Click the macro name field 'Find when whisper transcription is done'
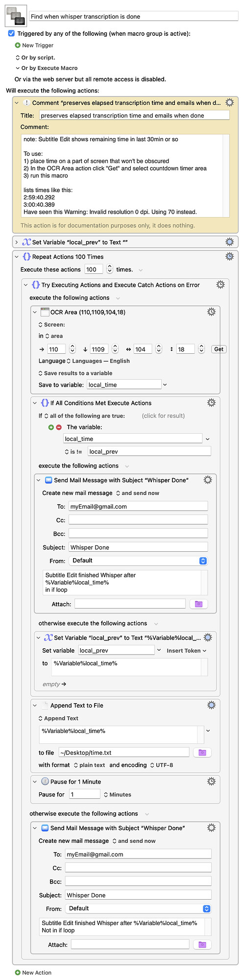Viewport: 243px width, 980px height. point(134,16)
